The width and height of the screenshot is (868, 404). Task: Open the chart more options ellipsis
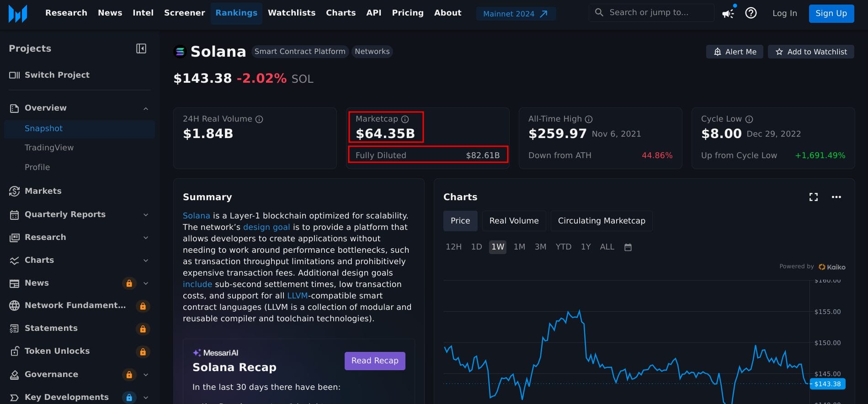click(836, 197)
